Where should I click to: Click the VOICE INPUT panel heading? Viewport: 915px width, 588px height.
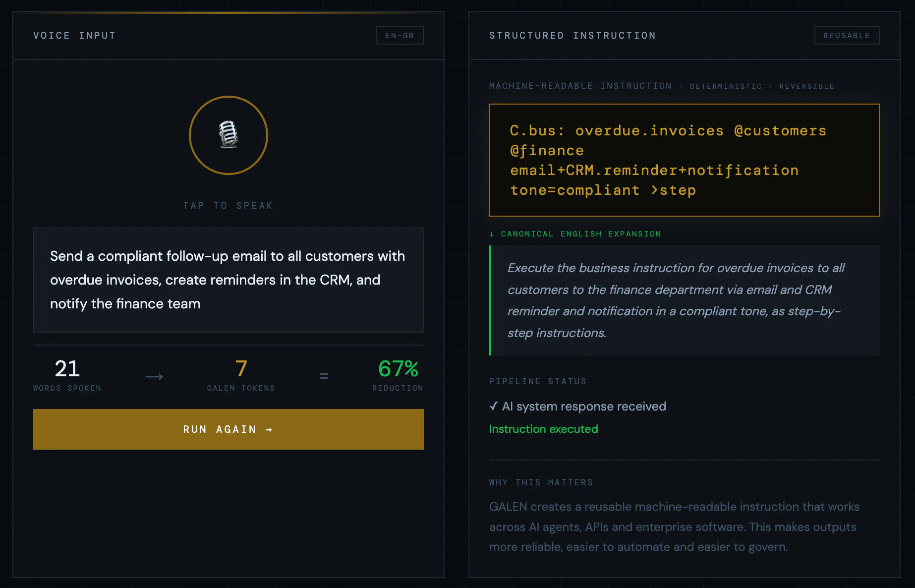coord(74,35)
